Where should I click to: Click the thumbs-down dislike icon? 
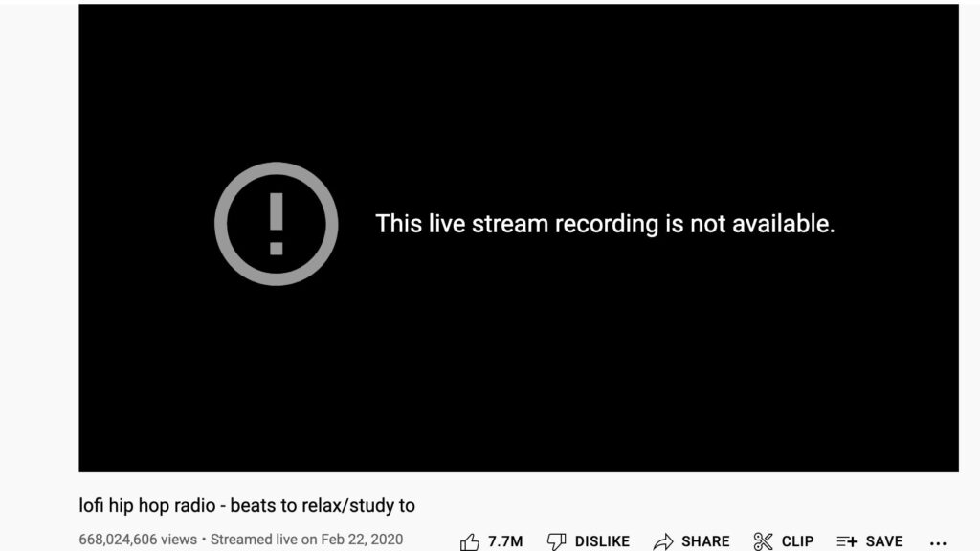[556, 541]
